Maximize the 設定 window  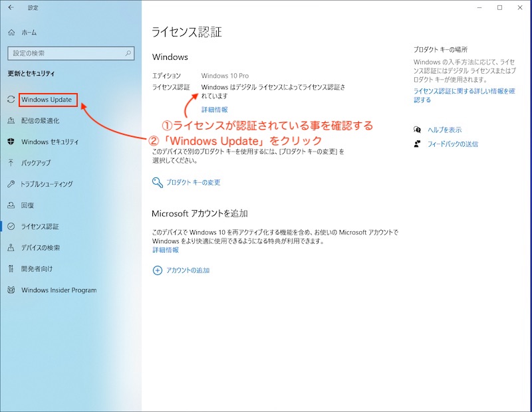[x=500, y=7]
